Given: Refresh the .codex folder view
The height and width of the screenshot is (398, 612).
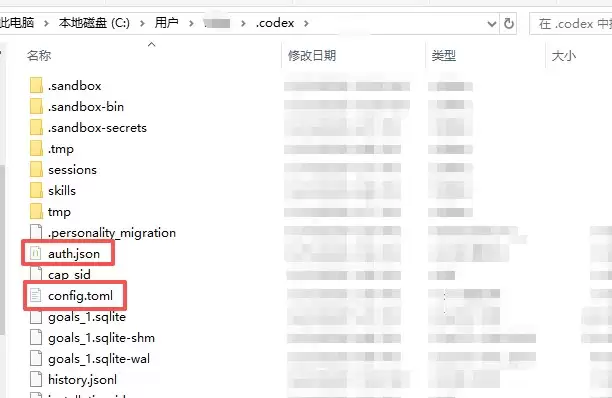Looking at the screenshot, I should pos(509,23).
